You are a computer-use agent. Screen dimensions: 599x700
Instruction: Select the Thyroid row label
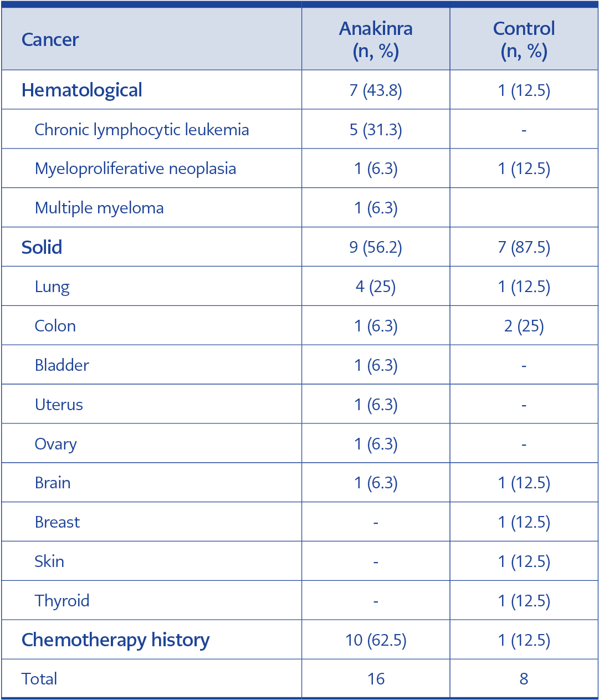[62, 601]
